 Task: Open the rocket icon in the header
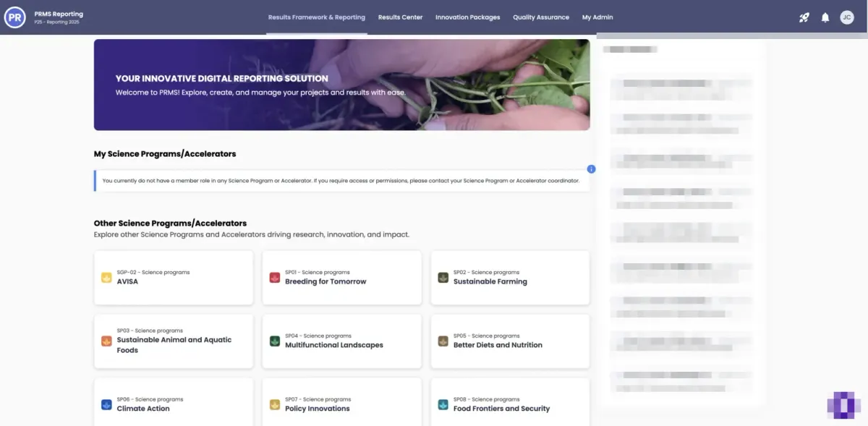[x=804, y=17]
